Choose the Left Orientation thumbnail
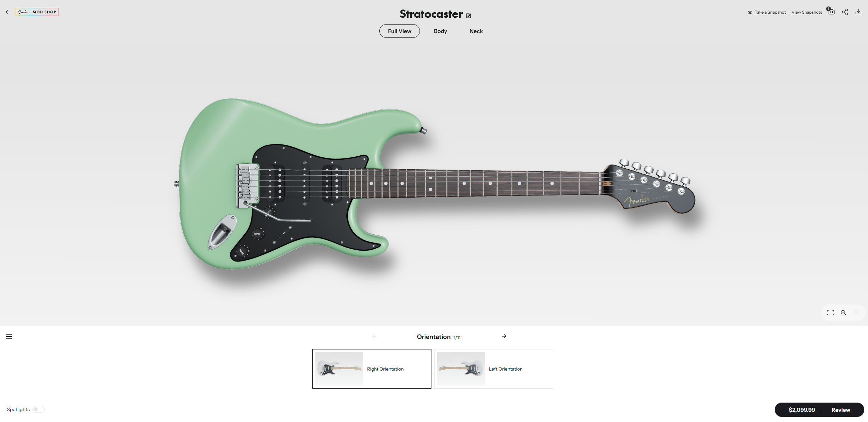This screenshot has height=422, width=868. pyautogui.click(x=461, y=369)
